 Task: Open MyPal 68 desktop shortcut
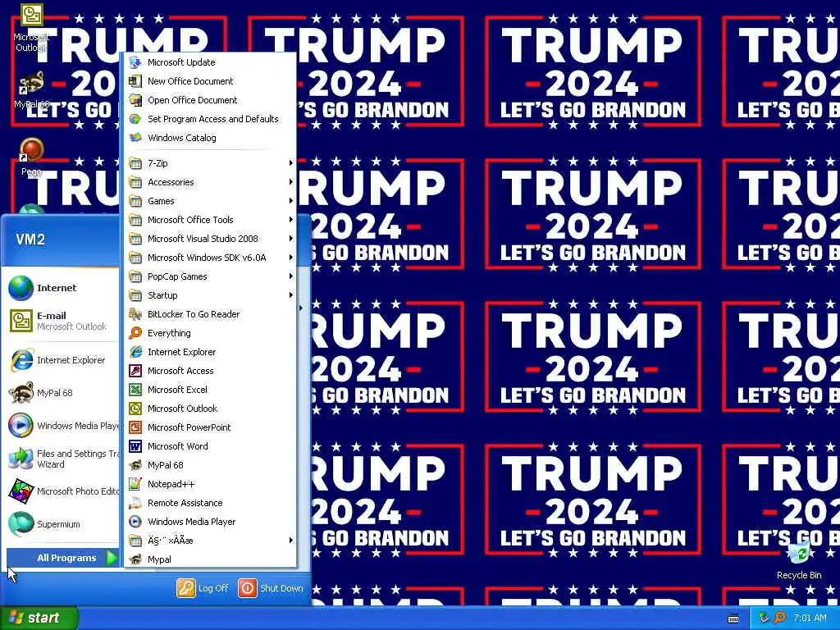(x=31, y=90)
